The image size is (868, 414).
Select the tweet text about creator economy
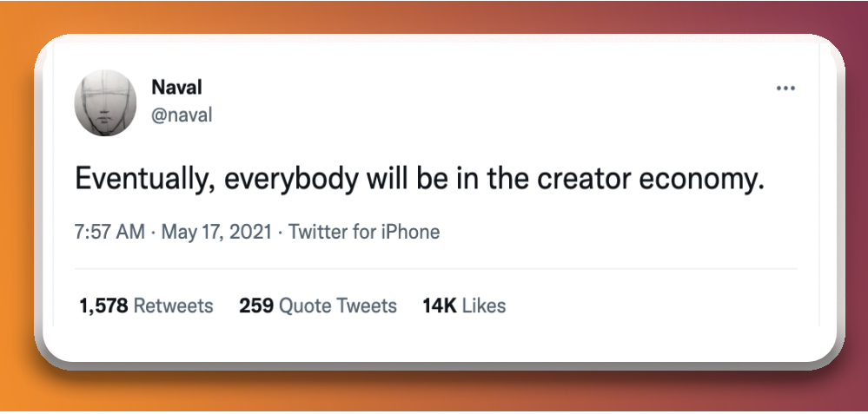[419, 181]
